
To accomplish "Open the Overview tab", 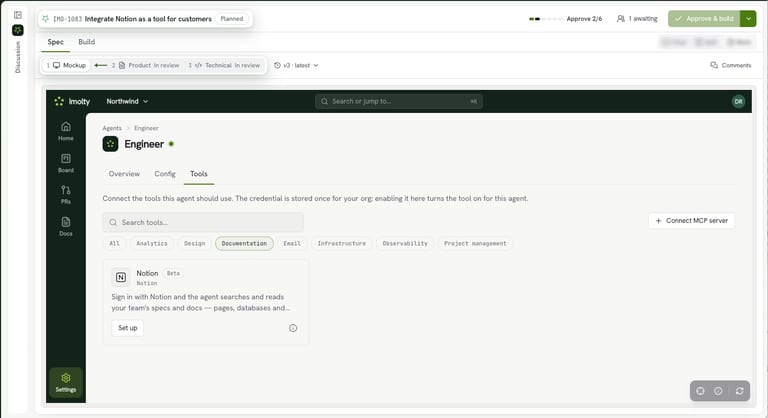I will [x=124, y=174].
